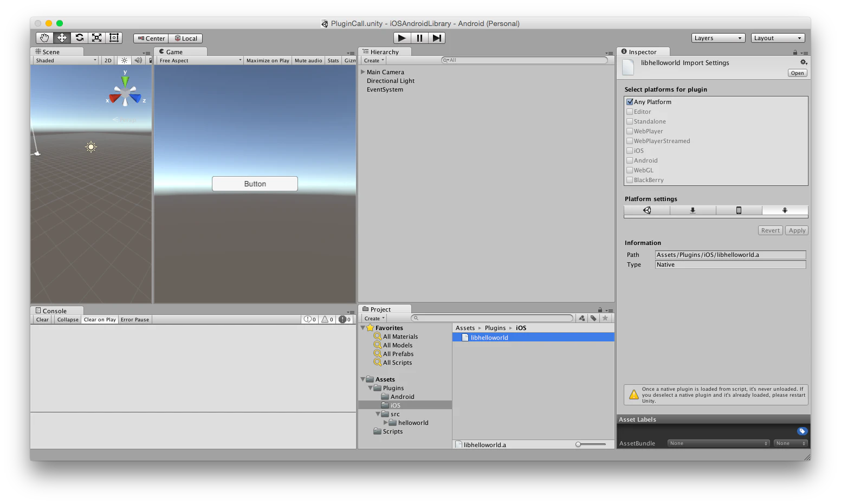
Task: Uncheck Any Platform checkbox
Action: tap(630, 102)
